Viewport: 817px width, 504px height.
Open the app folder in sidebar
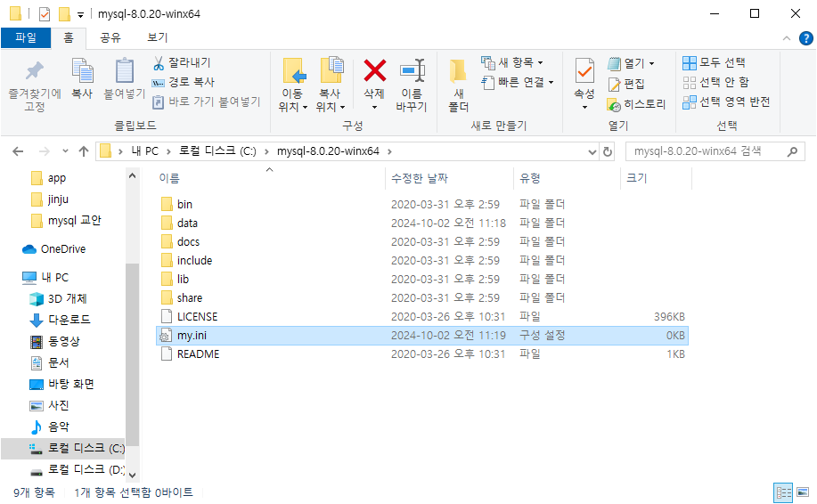(56, 178)
